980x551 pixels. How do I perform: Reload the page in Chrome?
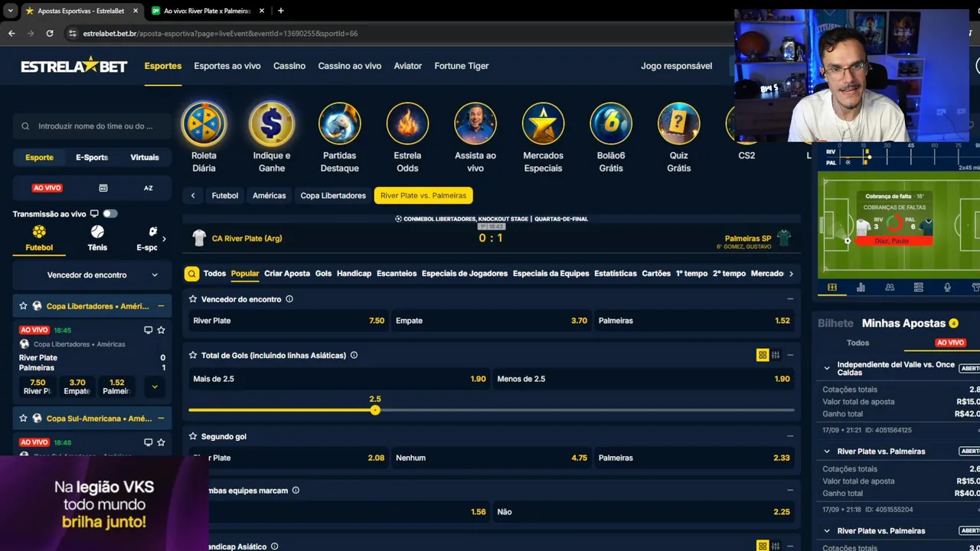tap(50, 34)
